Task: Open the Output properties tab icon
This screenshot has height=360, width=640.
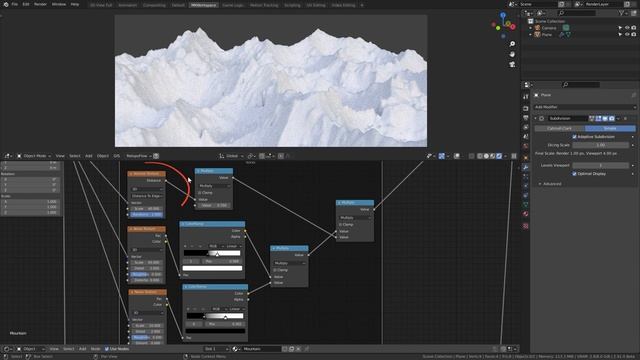Action: click(526, 118)
